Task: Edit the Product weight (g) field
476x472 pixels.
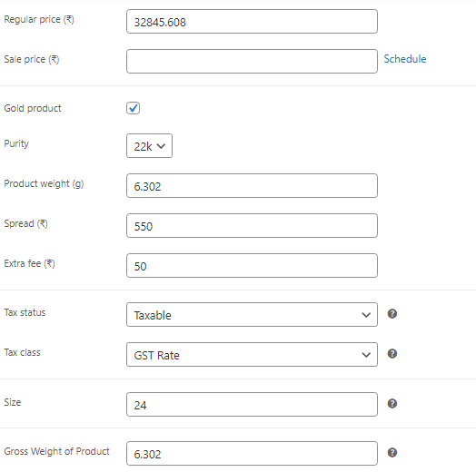Action: click(252, 186)
